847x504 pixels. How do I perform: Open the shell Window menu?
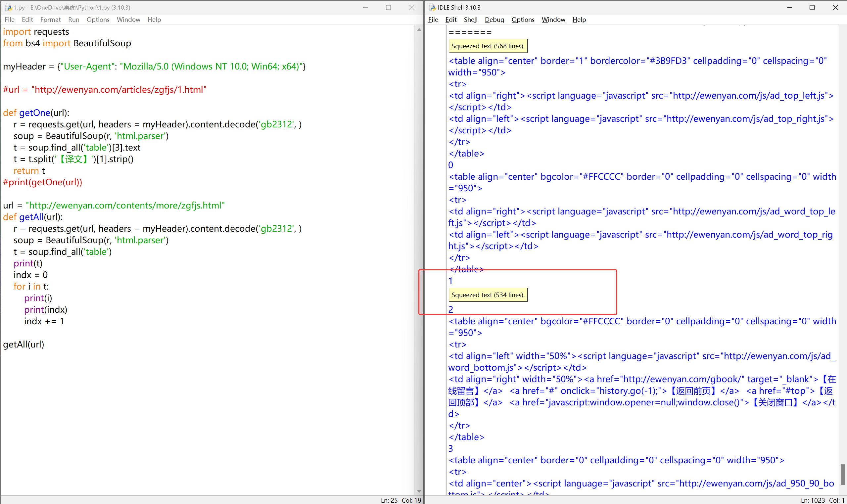pos(553,20)
